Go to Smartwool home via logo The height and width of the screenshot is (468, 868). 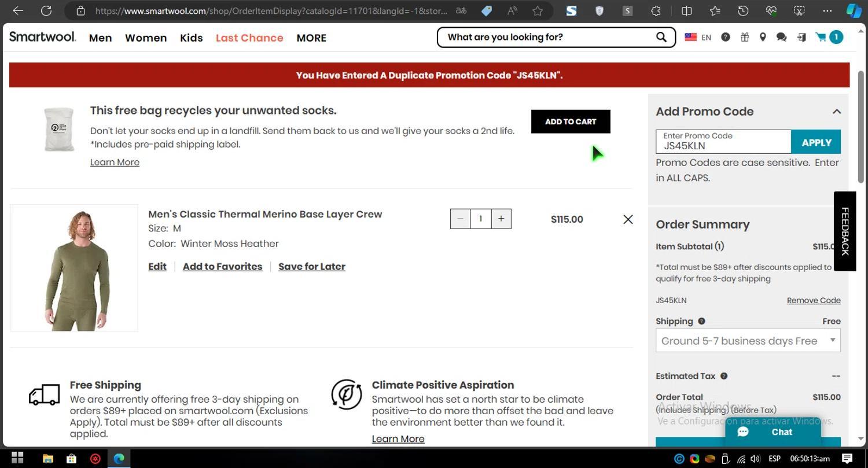coord(42,36)
